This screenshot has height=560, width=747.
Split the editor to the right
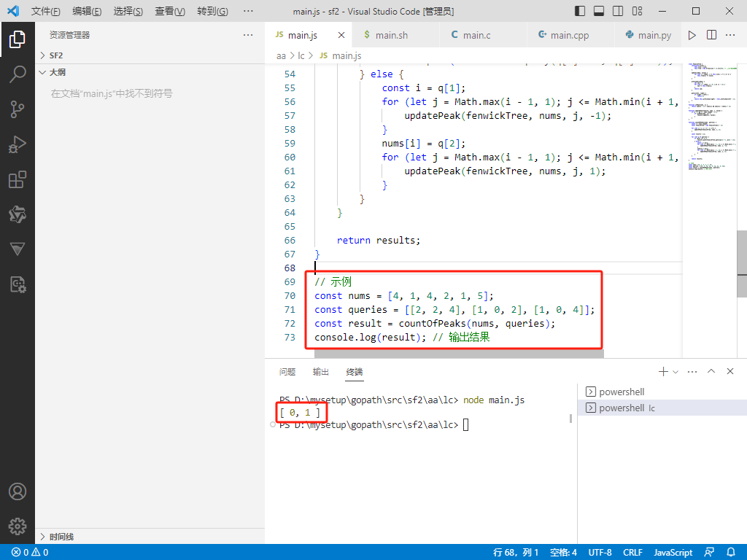711,35
